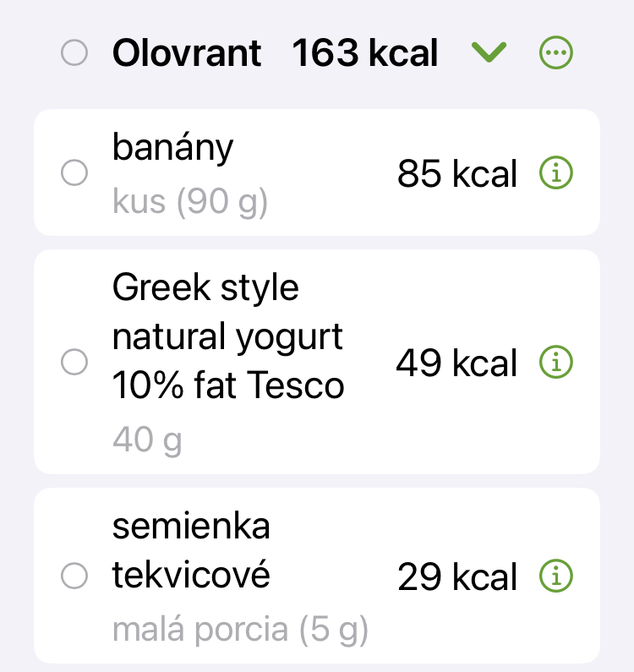634x672 pixels.
Task: Click the 85 kcal value
Action: tap(456, 175)
